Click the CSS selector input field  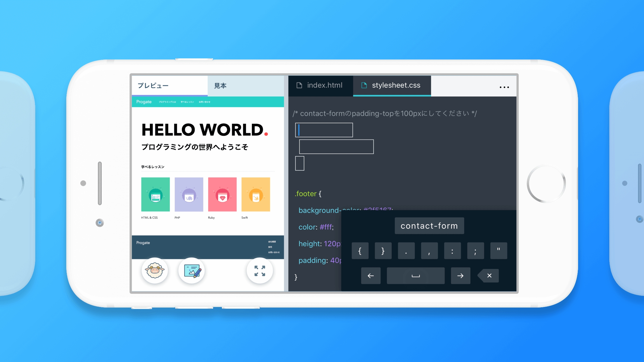(x=323, y=129)
